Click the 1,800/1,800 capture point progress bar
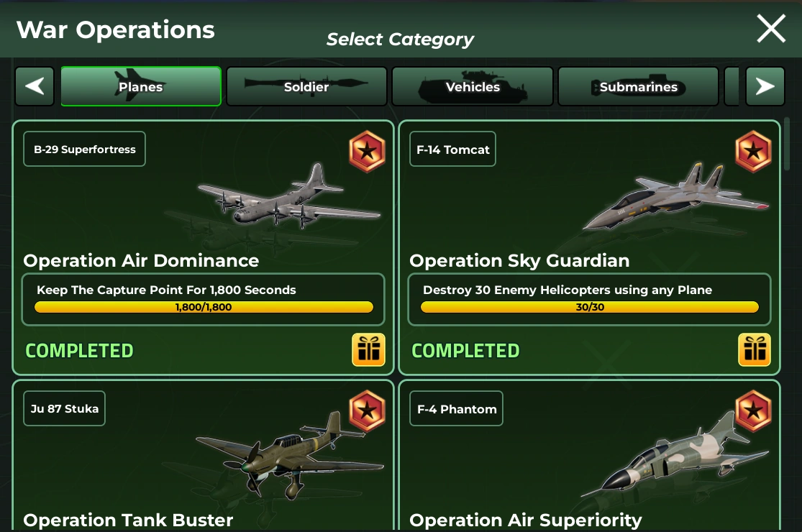This screenshot has height=532, width=802. point(204,307)
